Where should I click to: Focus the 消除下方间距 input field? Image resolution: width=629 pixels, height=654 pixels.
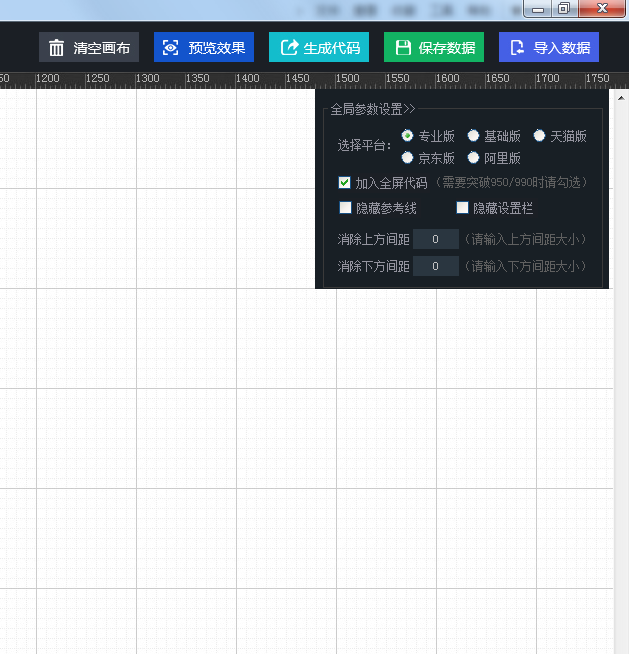435,266
